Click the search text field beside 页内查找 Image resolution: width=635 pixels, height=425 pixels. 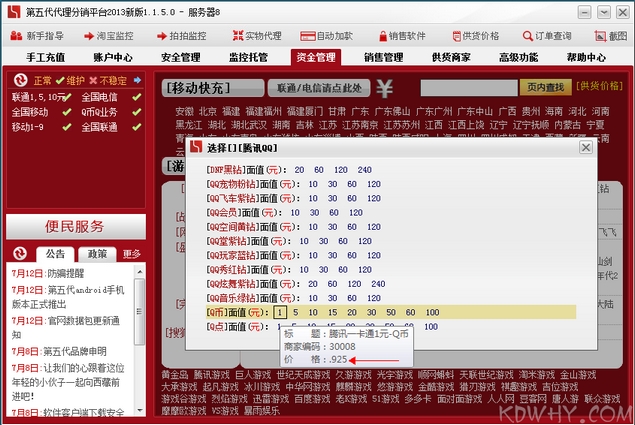pyautogui.click(x=470, y=88)
